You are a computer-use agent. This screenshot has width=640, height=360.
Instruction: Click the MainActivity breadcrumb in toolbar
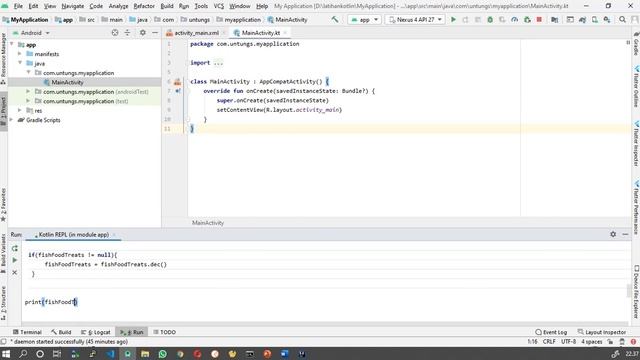[x=287, y=20]
